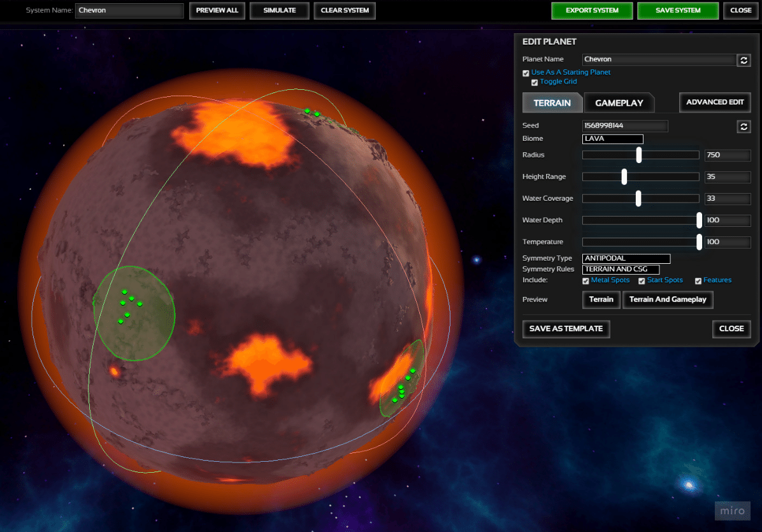762x532 pixels.
Task: Click the Use As A Starting Planet label
Action: [x=570, y=72]
